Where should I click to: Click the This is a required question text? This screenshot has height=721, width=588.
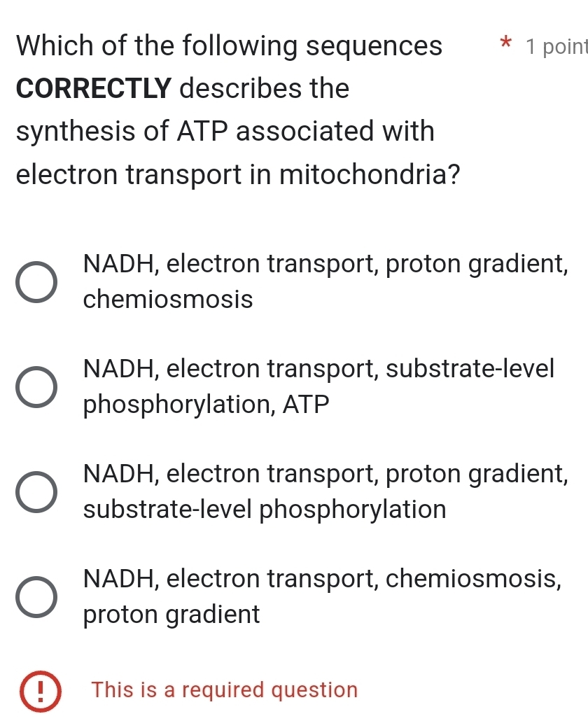click(225, 690)
